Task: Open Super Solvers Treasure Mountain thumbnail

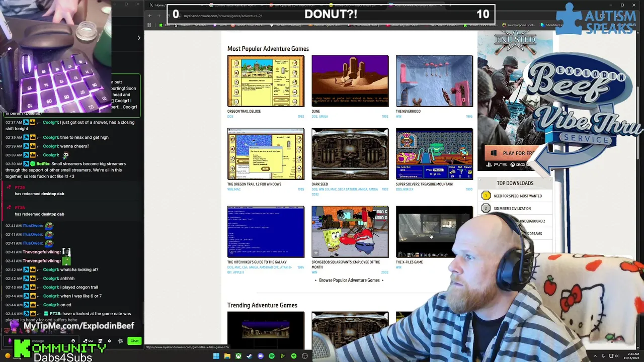Action: tap(434, 154)
